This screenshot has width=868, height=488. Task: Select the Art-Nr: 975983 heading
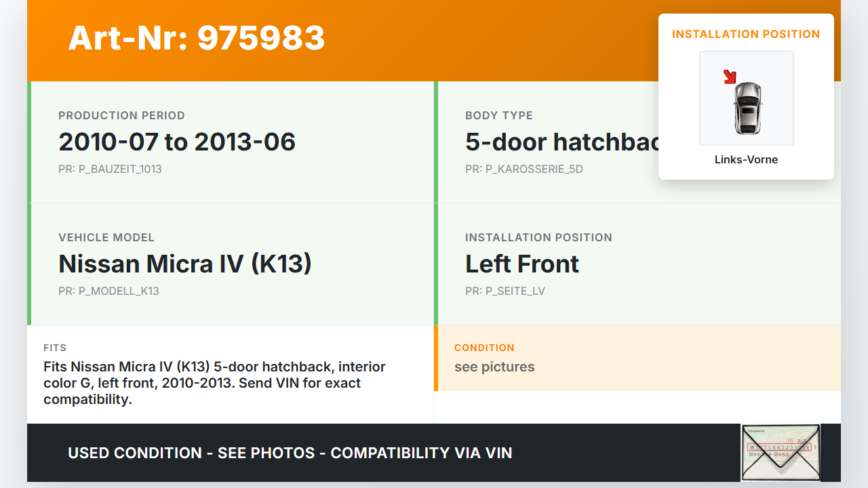[197, 38]
